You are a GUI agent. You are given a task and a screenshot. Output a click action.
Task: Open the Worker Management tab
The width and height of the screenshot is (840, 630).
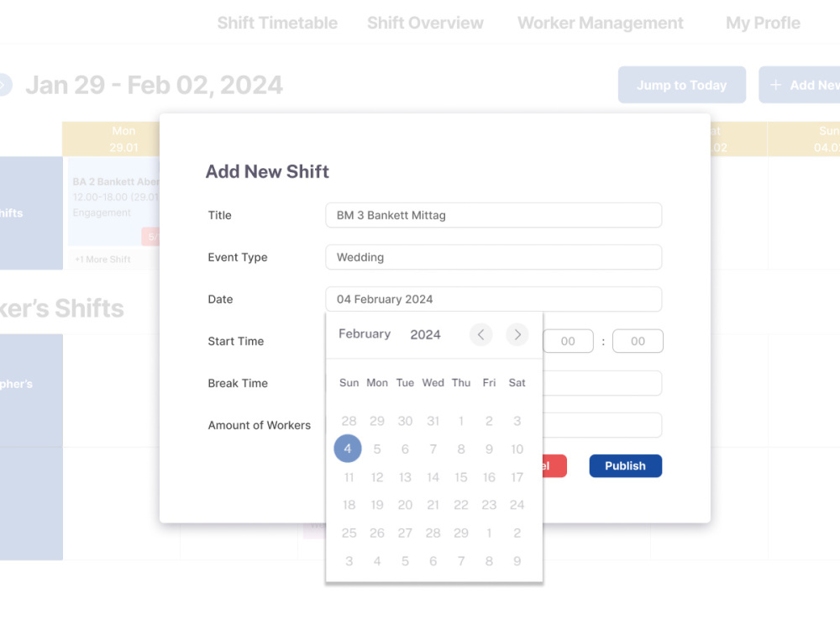pyautogui.click(x=600, y=23)
